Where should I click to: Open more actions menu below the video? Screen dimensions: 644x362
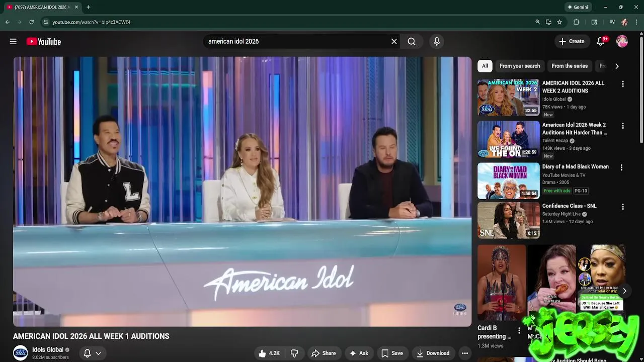click(x=465, y=353)
